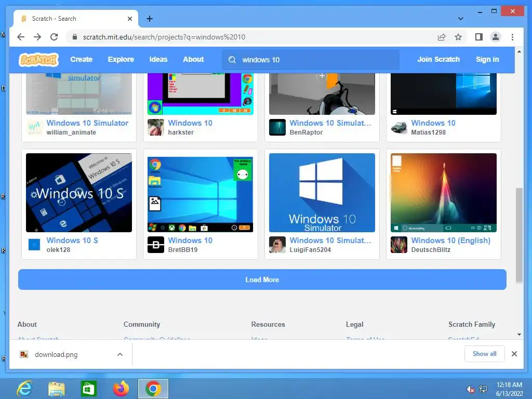Image resolution: width=532 pixels, height=399 pixels.
Task: View site security lock icon
Action: coord(75,37)
